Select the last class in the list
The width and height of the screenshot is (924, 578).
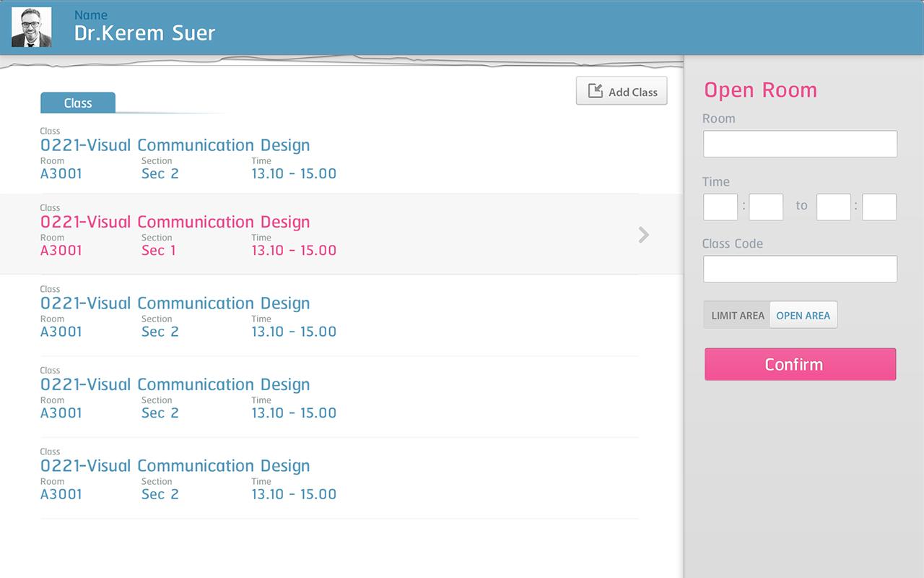pos(175,466)
